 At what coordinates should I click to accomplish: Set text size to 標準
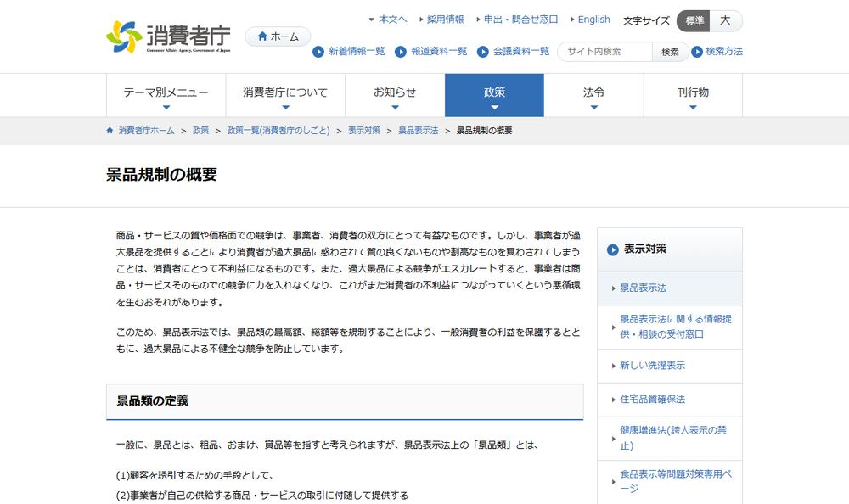click(694, 20)
